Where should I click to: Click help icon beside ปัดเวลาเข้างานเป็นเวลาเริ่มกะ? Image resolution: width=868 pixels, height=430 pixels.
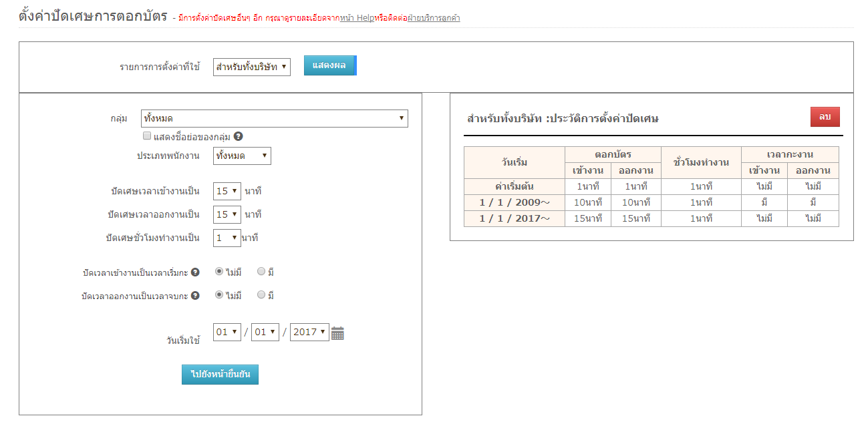click(x=195, y=272)
